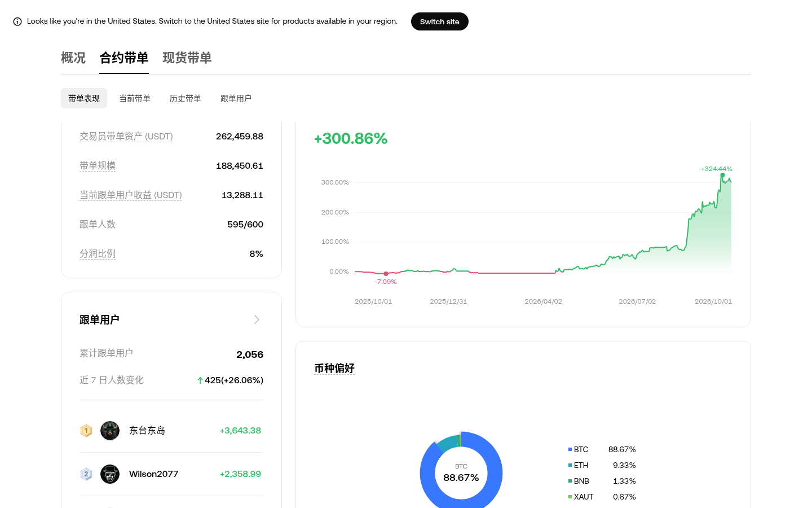Click the 8% profit share value
The height and width of the screenshot is (508, 812).
point(257,254)
